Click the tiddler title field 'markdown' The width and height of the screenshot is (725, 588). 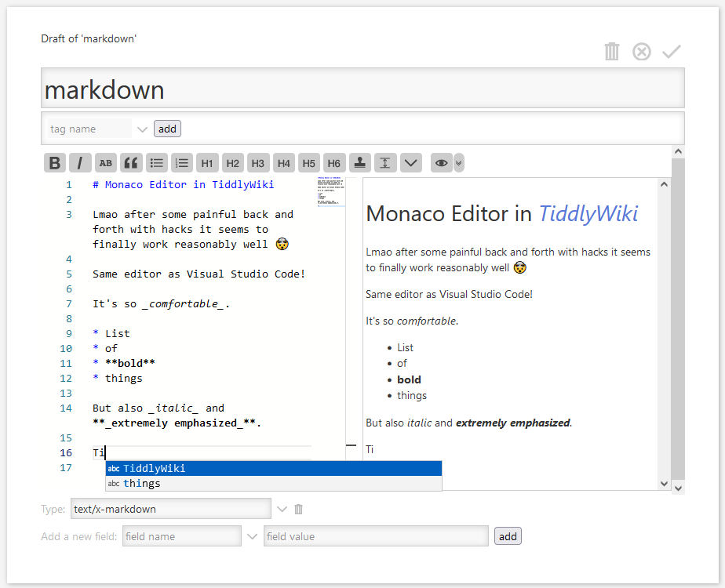point(362,89)
